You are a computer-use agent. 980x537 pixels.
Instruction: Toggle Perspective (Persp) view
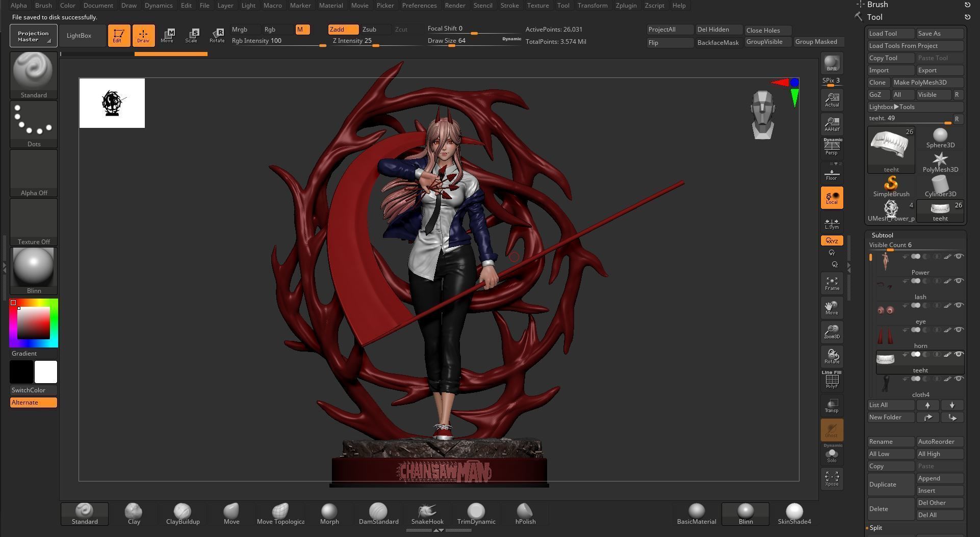coord(832,148)
